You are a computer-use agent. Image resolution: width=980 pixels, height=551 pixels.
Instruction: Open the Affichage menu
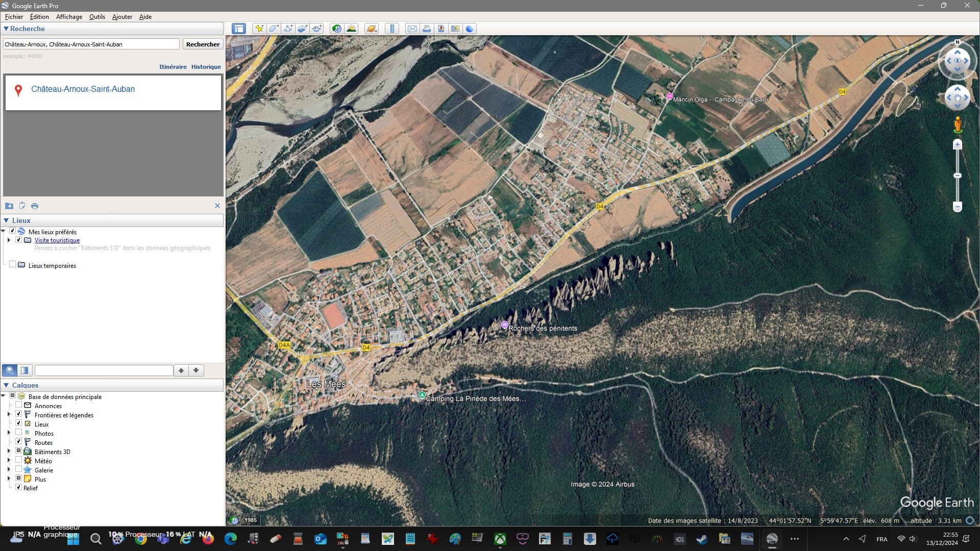pos(69,17)
